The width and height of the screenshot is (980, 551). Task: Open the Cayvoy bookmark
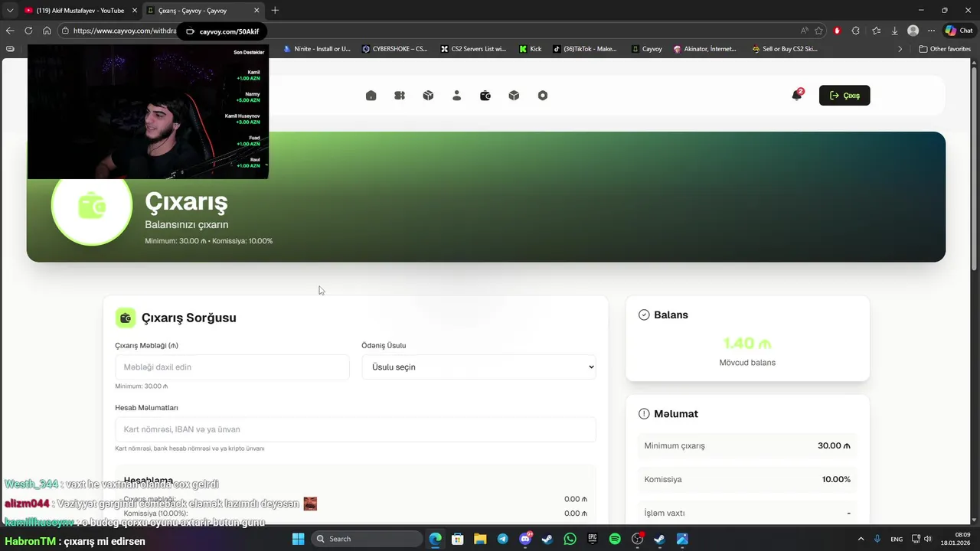pyautogui.click(x=647, y=49)
